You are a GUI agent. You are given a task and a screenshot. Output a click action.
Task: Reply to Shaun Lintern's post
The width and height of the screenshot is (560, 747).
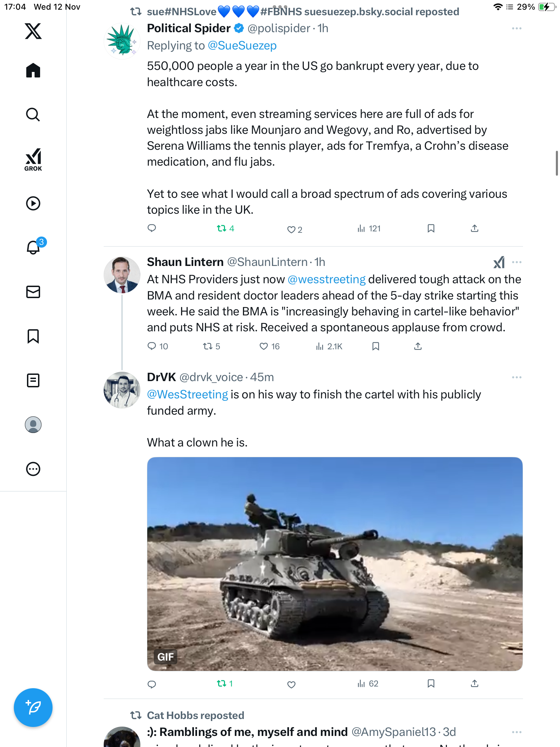(x=152, y=346)
